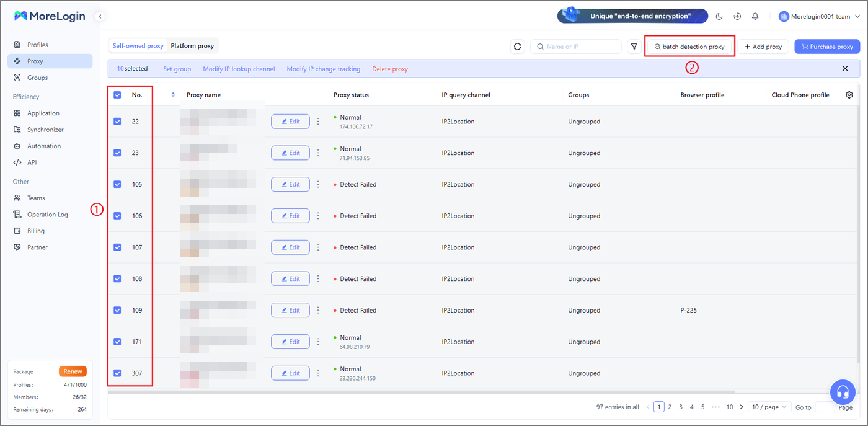The image size is (868, 426).
Task: Toggle dark mode with the moon icon
Action: point(719,17)
